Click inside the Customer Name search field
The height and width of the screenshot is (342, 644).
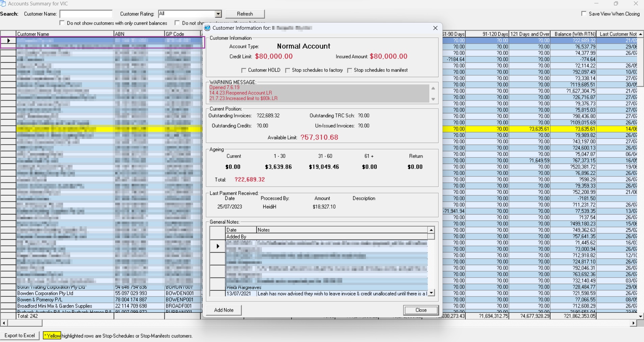(85, 14)
